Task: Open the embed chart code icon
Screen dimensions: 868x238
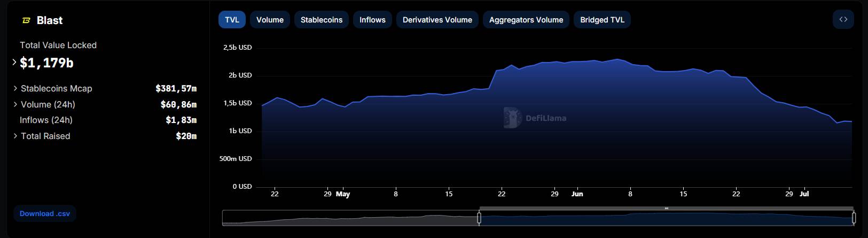Action: coord(843,19)
